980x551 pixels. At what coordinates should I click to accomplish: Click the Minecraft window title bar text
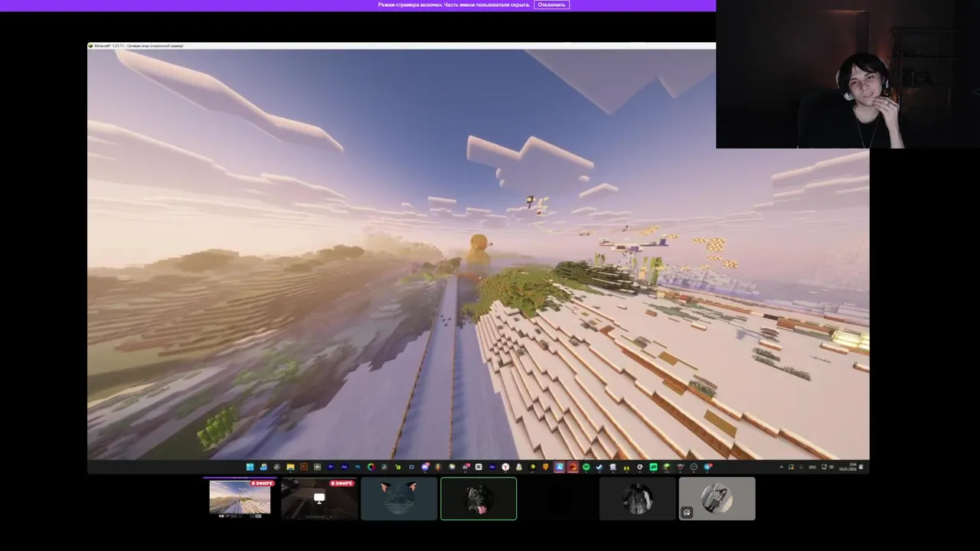(139, 46)
